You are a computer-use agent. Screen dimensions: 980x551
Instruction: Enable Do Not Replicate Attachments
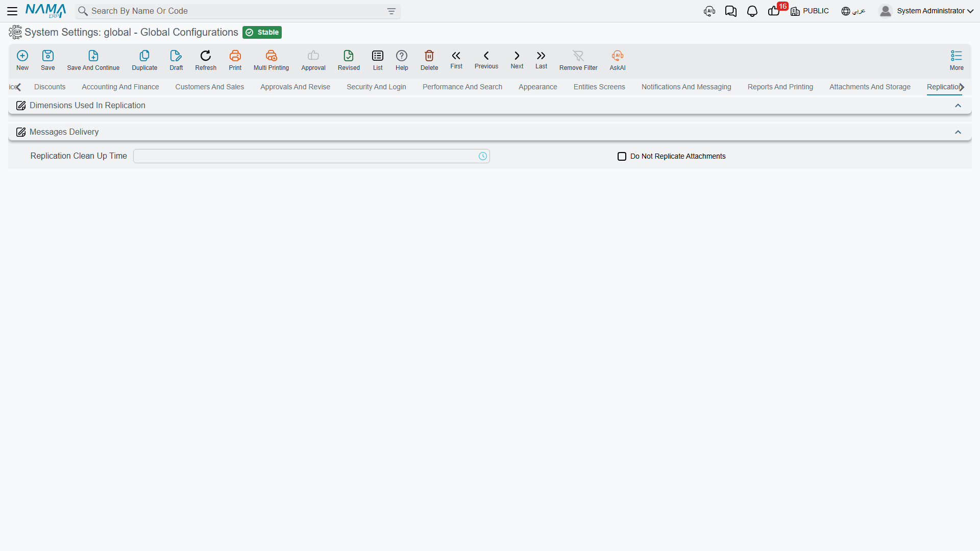click(x=622, y=156)
